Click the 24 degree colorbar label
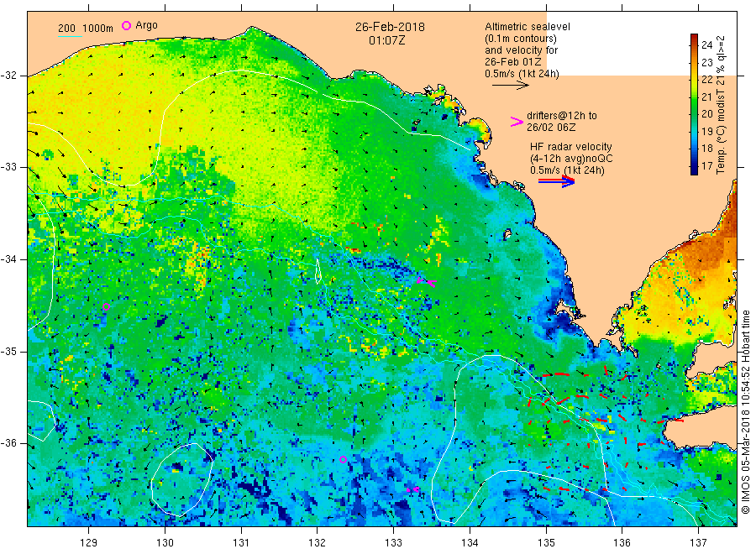The width and height of the screenshot is (756, 554). coord(706,44)
